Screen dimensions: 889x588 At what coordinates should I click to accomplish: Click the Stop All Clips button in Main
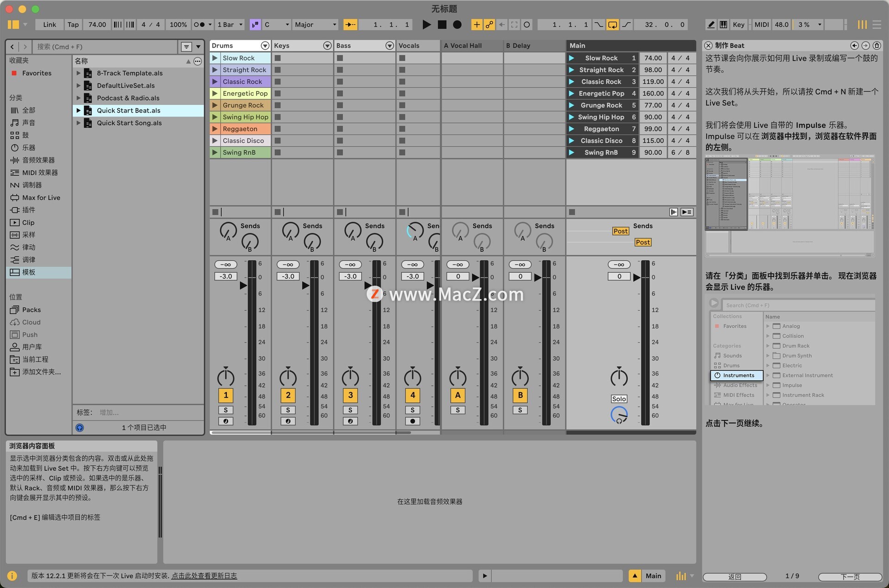click(x=572, y=212)
